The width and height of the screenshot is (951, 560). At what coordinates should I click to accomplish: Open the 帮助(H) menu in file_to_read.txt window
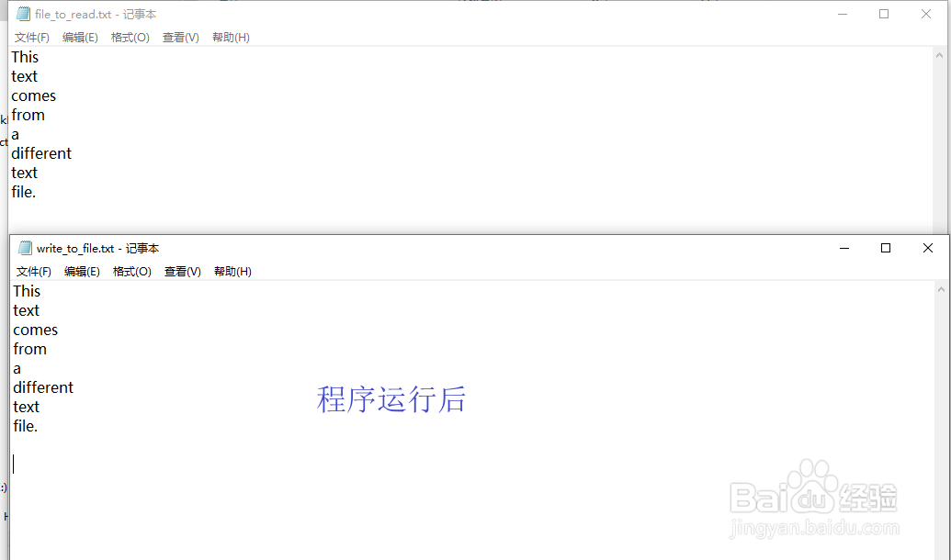(x=230, y=37)
